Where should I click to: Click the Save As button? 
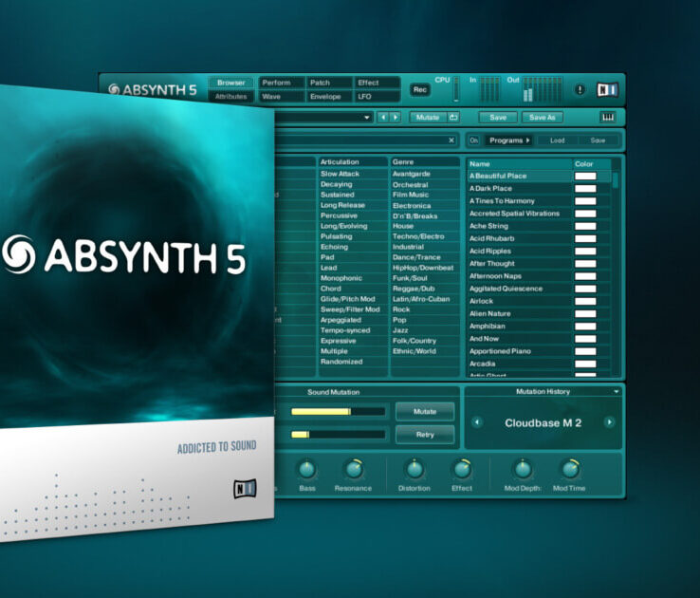coord(542,117)
